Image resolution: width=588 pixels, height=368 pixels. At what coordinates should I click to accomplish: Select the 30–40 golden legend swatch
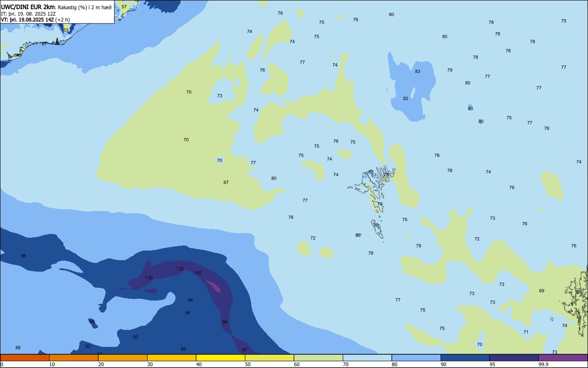171,357
